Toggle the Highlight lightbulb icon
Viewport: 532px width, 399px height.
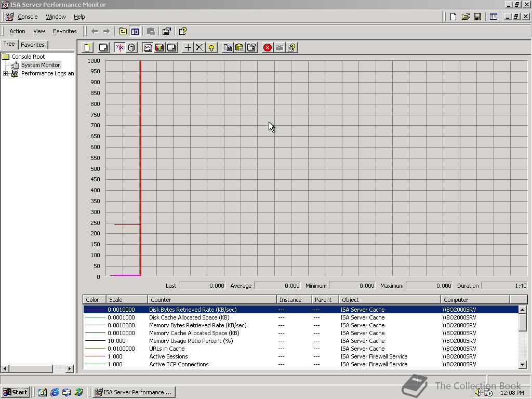(x=211, y=47)
